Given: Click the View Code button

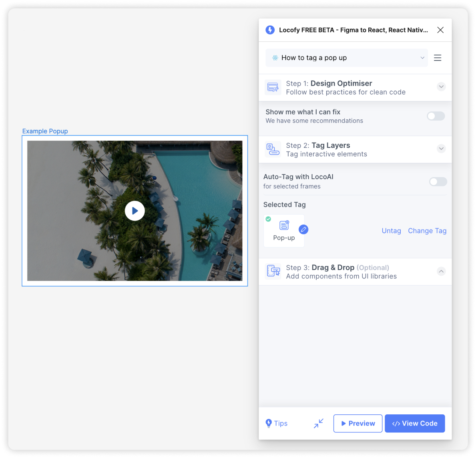Looking at the screenshot, I should tap(415, 424).
